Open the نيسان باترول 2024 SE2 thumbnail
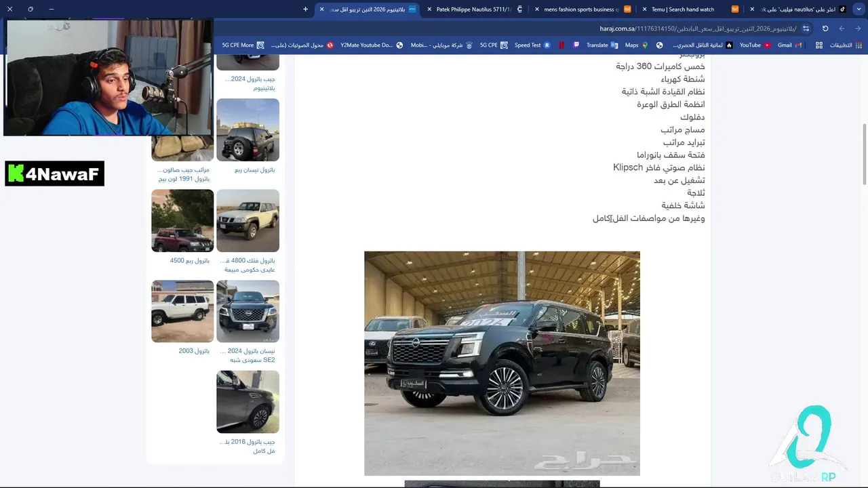 tap(248, 311)
